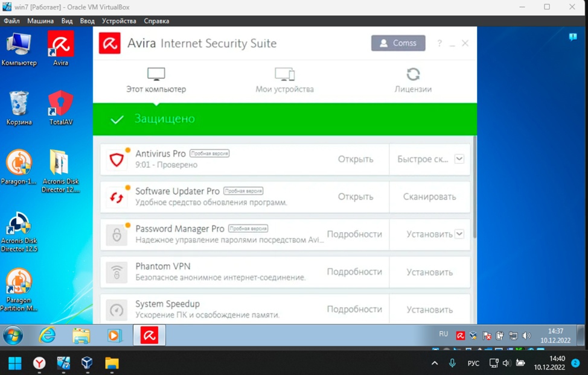Click the РУС language indicator on host
Image resolution: width=588 pixels, height=375 pixels.
[x=473, y=363]
